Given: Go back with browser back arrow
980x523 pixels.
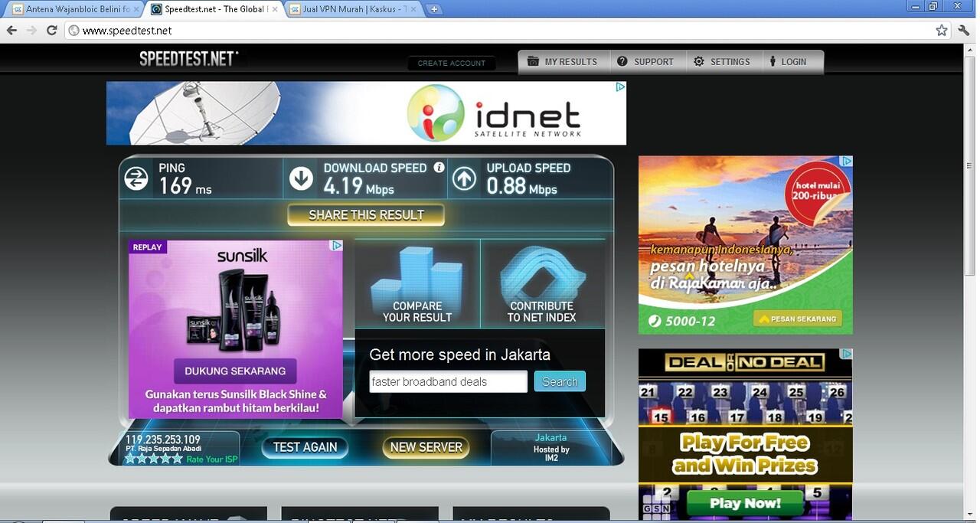Looking at the screenshot, I should [x=11, y=30].
